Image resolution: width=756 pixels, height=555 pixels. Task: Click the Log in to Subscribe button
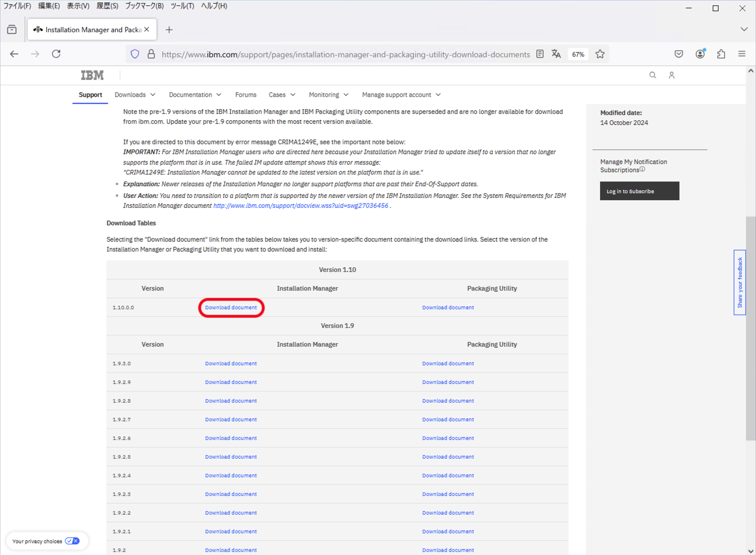pos(639,191)
